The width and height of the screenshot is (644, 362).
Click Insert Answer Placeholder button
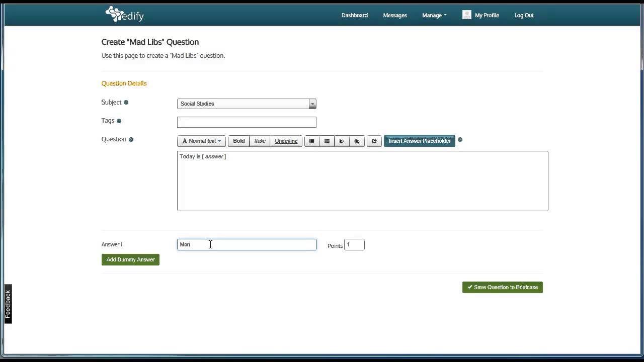[x=420, y=141]
